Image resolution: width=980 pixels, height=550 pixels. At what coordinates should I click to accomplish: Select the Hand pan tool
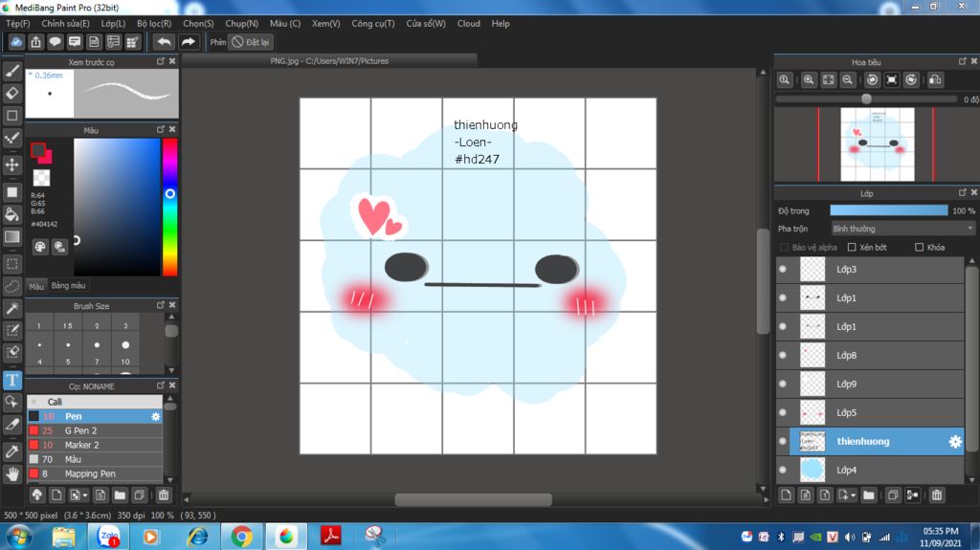[11, 473]
